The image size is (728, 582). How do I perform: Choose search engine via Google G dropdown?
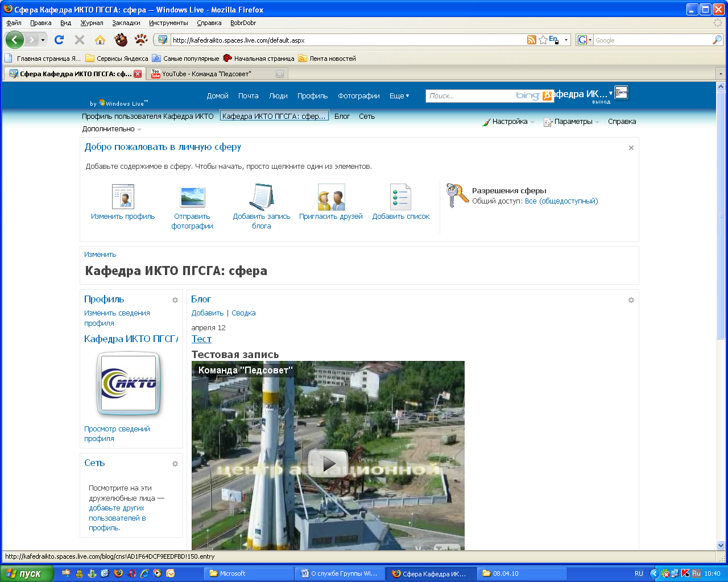[x=584, y=40]
